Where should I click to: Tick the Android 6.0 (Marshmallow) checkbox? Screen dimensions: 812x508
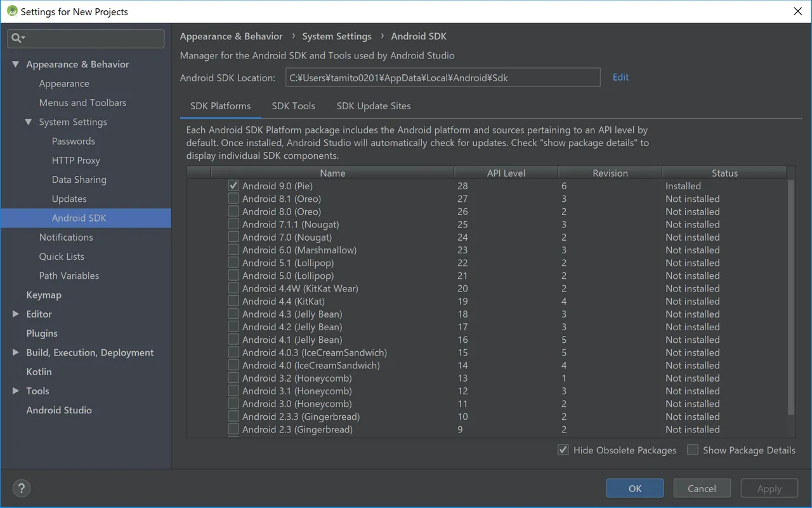tap(233, 250)
